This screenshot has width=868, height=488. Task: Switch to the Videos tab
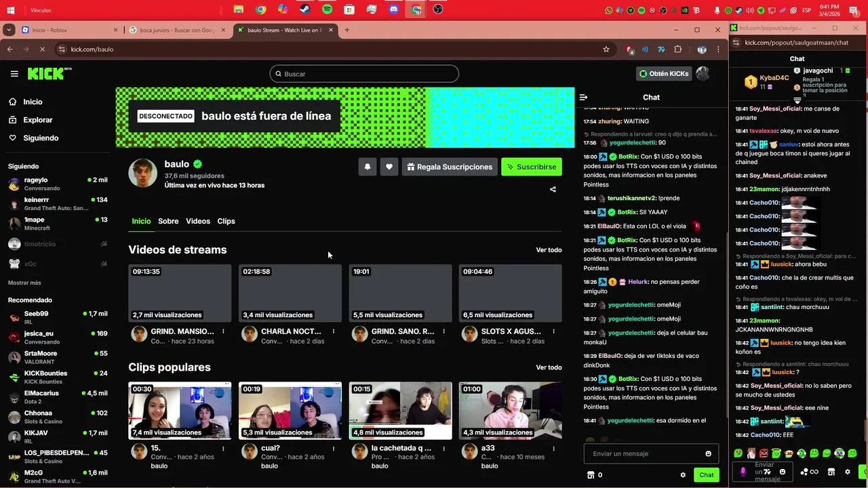point(198,221)
